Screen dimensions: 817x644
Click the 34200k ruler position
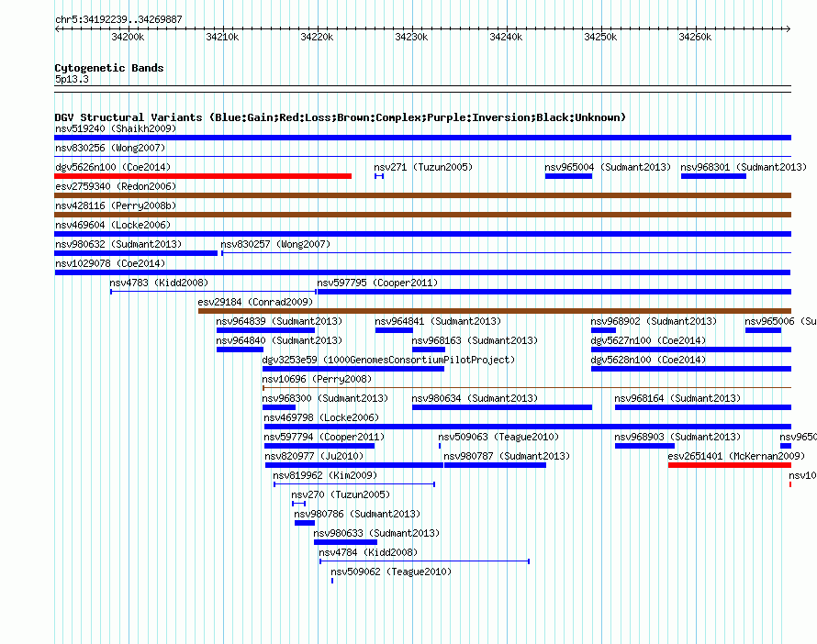(129, 37)
